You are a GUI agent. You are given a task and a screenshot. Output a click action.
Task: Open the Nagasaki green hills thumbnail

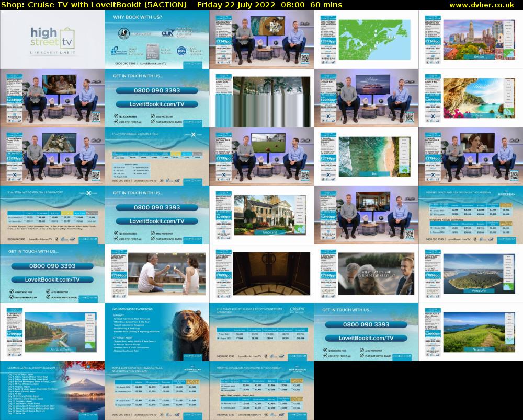pyautogui.click(x=471, y=332)
